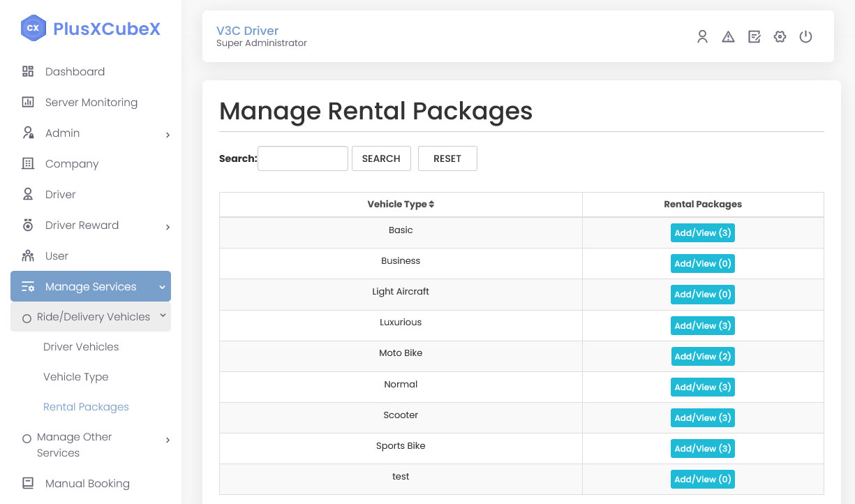This screenshot has height=504, width=855.
Task: Open the settings gear icon in header
Action: coord(780,37)
